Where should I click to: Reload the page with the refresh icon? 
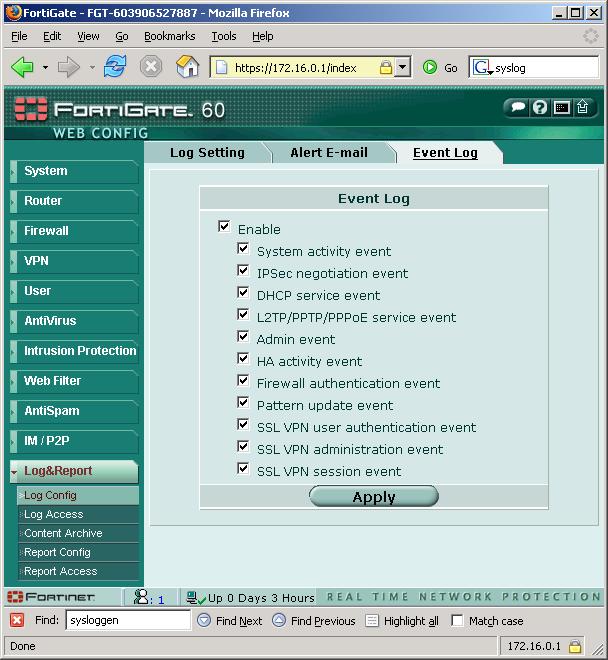(115, 67)
